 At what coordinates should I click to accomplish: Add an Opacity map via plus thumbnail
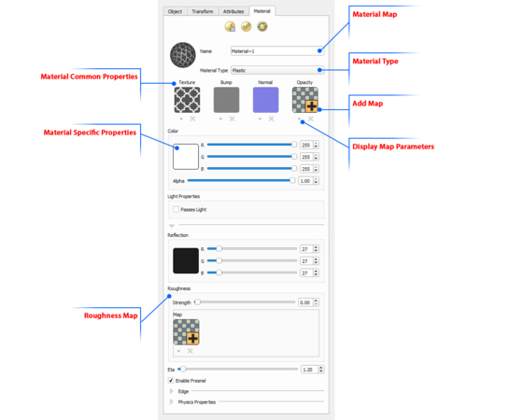click(x=304, y=100)
